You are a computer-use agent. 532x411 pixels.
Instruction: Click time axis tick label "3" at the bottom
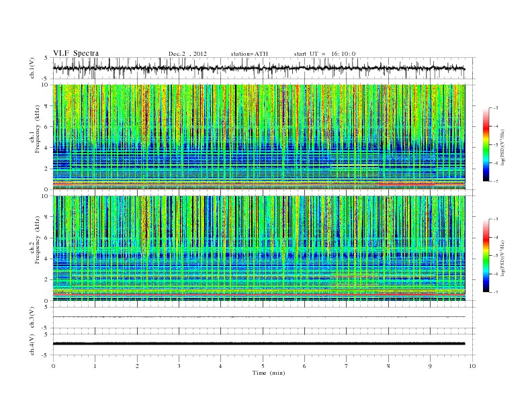pos(179,366)
